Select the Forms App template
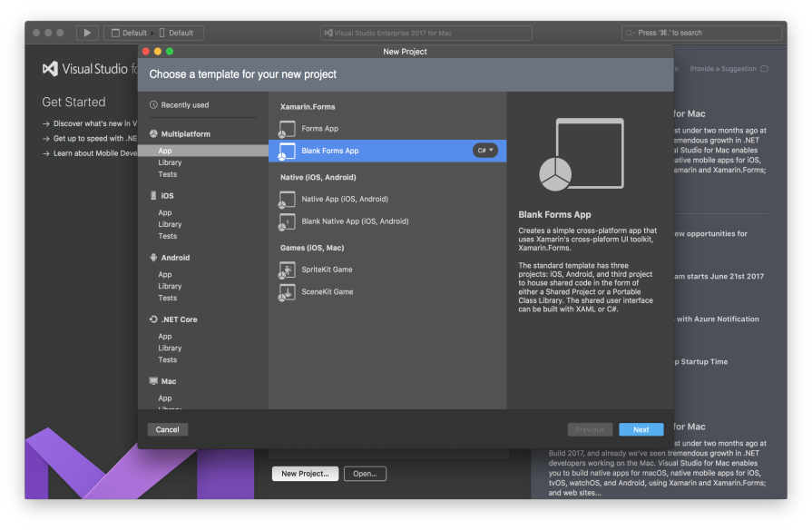The image size is (812, 530). 387,129
